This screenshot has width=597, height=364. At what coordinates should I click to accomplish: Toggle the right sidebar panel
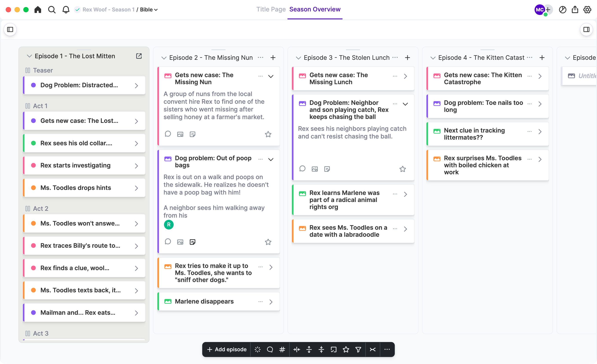click(586, 30)
